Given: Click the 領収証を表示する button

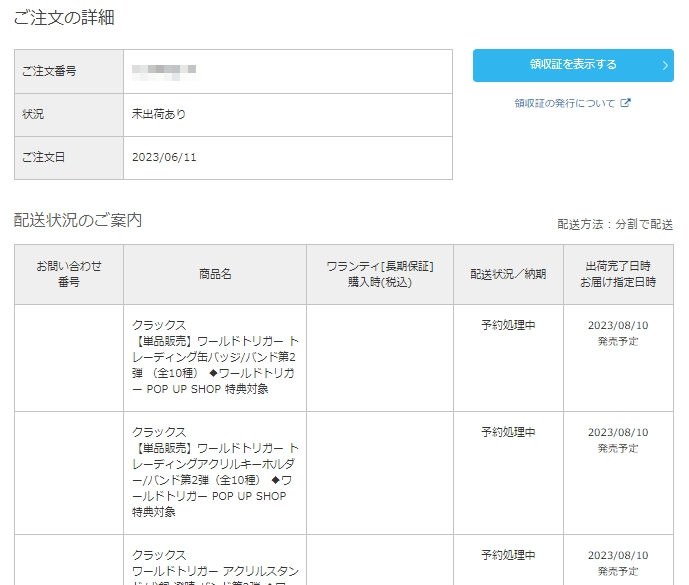Looking at the screenshot, I should [x=573, y=65].
